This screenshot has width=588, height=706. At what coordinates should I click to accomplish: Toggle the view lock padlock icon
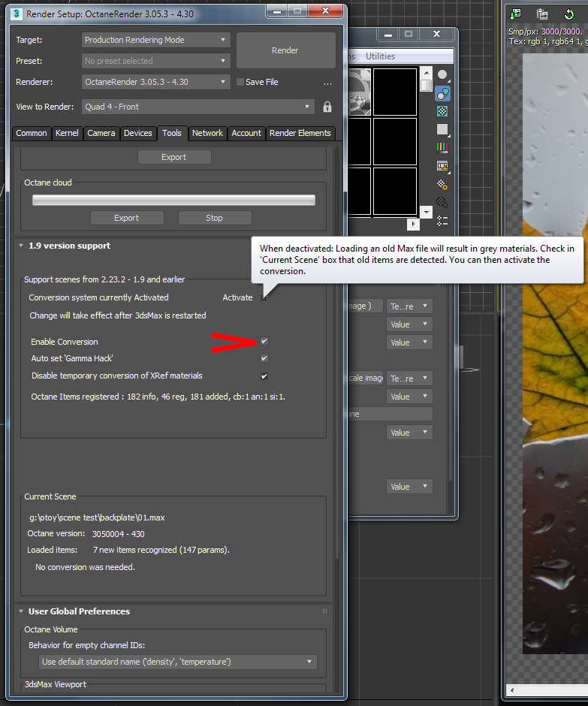(x=327, y=107)
